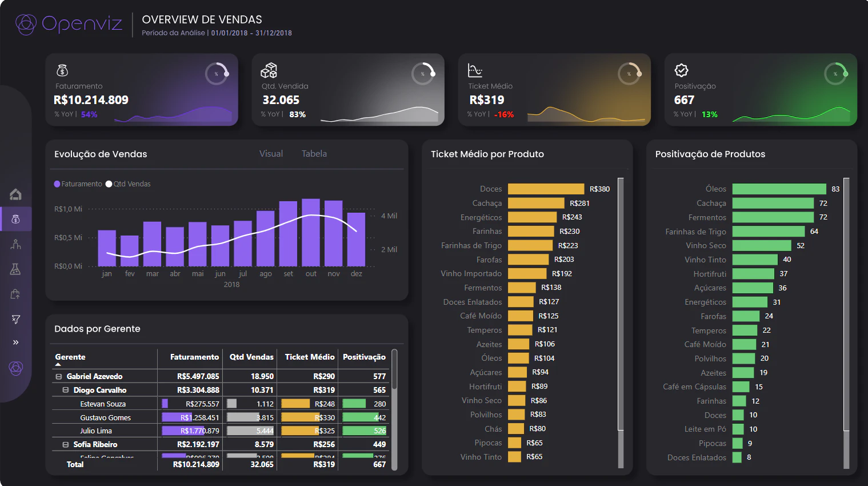Select the Energéticos R$243 bar
868x486 pixels.
coord(532,217)
